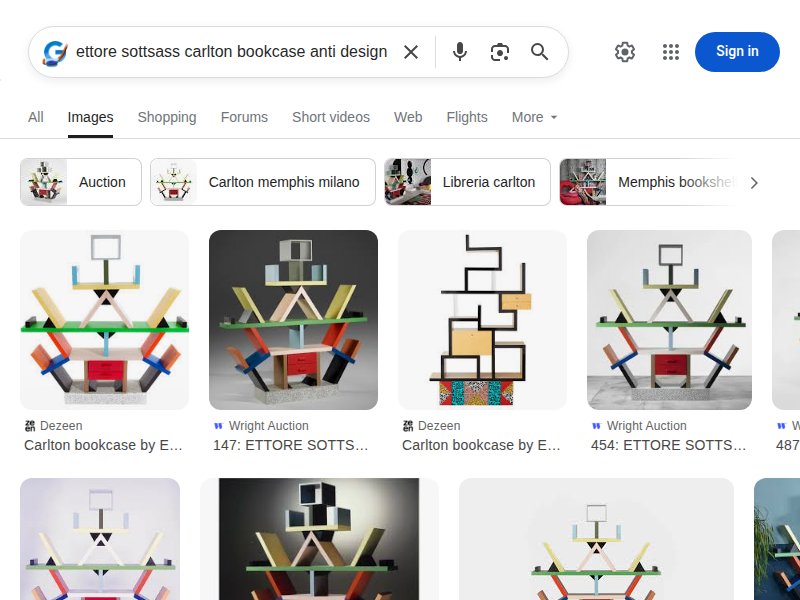Run the search via the magnifier icon
The height and width of the screenshot is (600, 800).
[x=540, y=52]
